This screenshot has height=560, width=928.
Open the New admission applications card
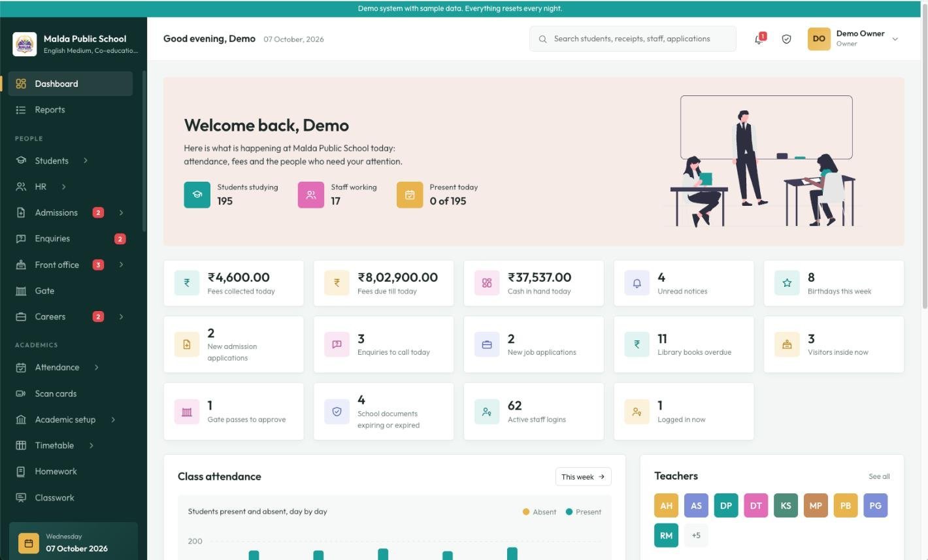tap(233, 344)
